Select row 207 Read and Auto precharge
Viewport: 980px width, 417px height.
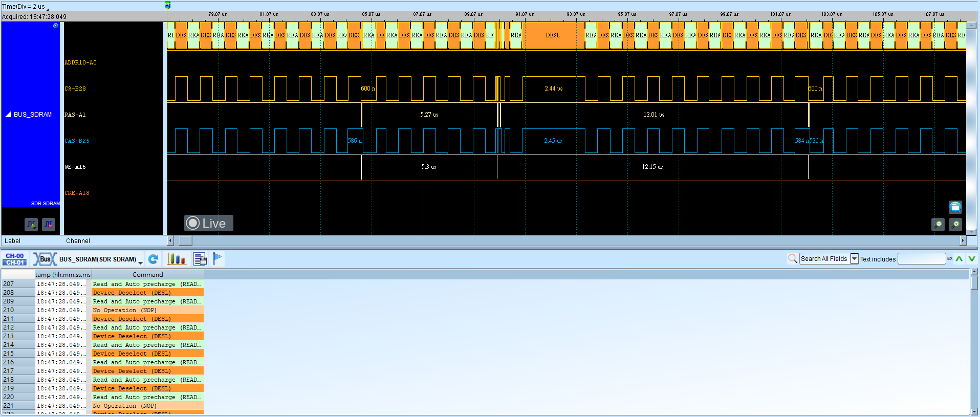[102, 284]
